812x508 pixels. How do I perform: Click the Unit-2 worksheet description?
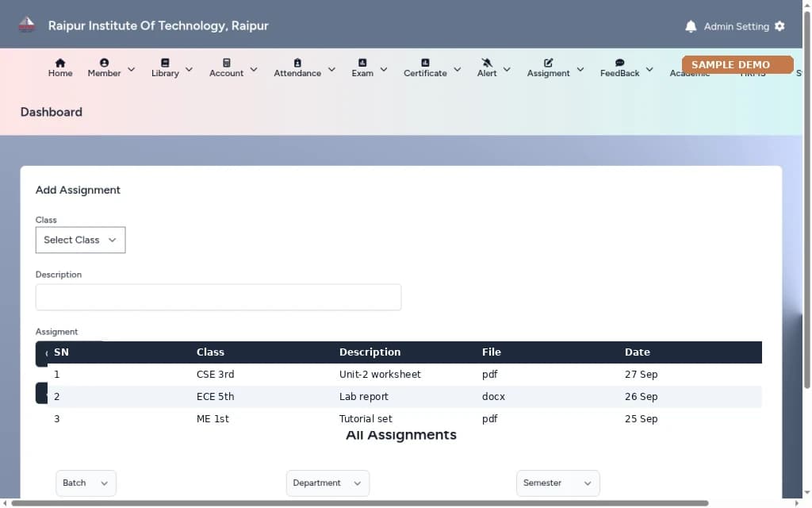(x=380, y=375)
